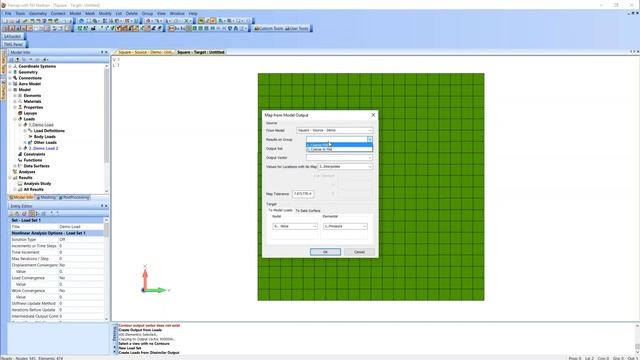Expand Elements tree node
The height and width of the screenshot is (360, 640).
(x=15, y=96)
